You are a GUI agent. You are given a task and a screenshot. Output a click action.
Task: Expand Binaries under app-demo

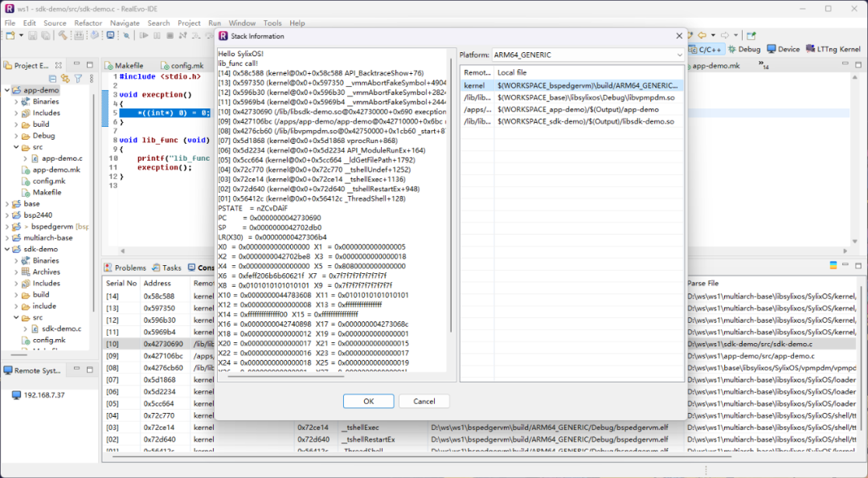click(x=16, y=102)
